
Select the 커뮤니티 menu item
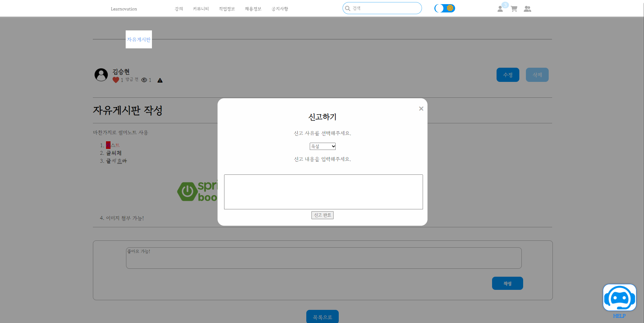(x=201, y=9)
